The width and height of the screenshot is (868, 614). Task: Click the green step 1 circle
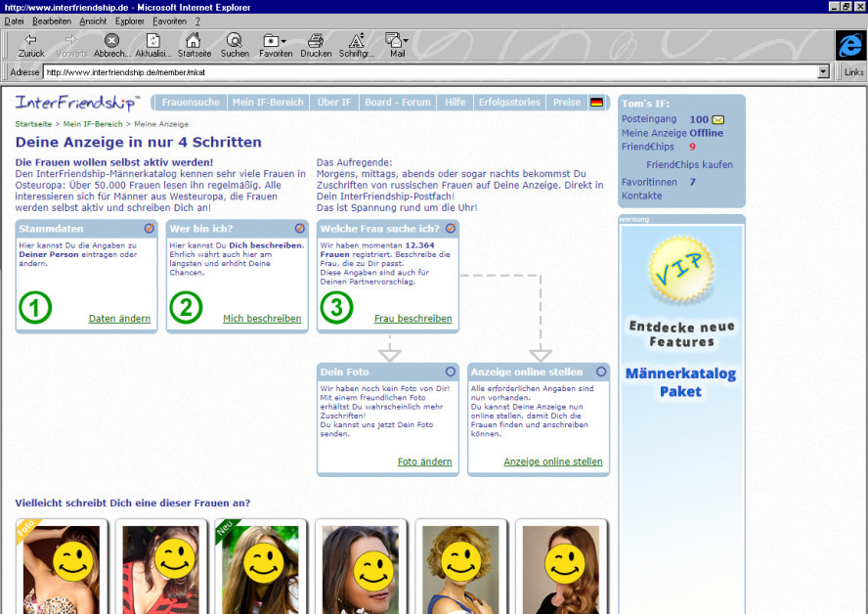click(35, 307)
